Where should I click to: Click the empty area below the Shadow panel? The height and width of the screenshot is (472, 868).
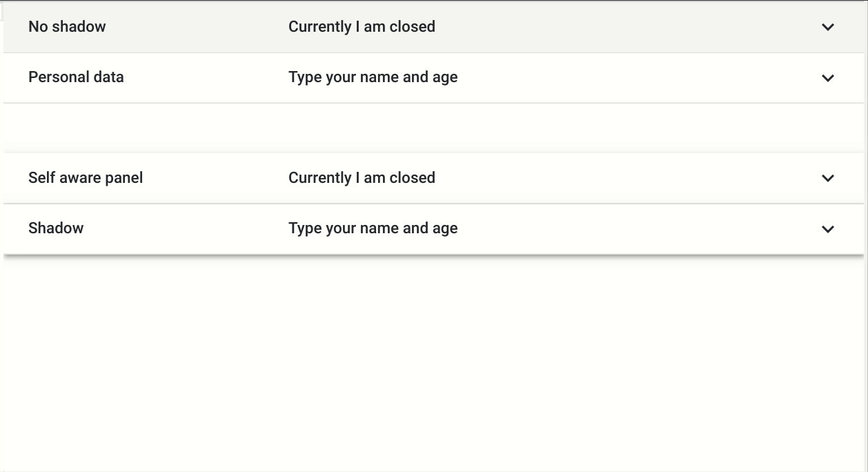coord(433,359)
